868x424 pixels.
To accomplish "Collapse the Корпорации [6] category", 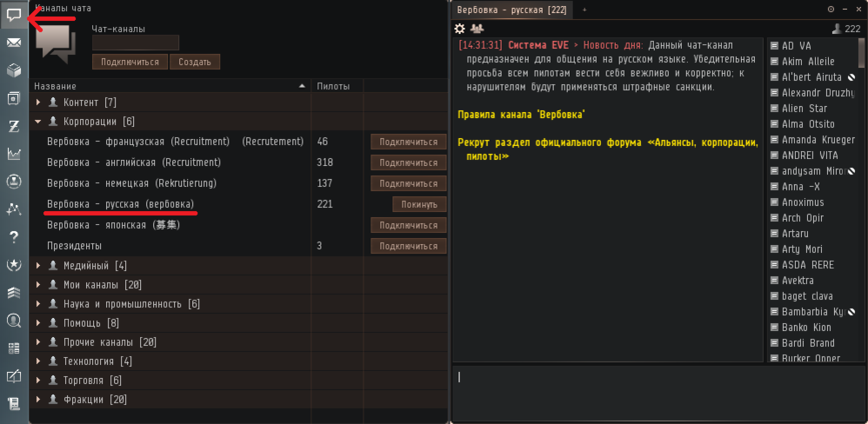I will point(38,122).
